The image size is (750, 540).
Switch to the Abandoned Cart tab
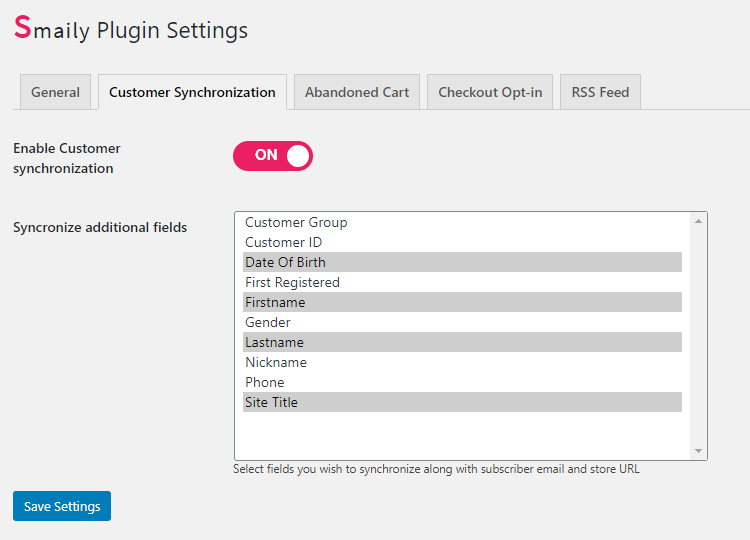click(357, 92)
